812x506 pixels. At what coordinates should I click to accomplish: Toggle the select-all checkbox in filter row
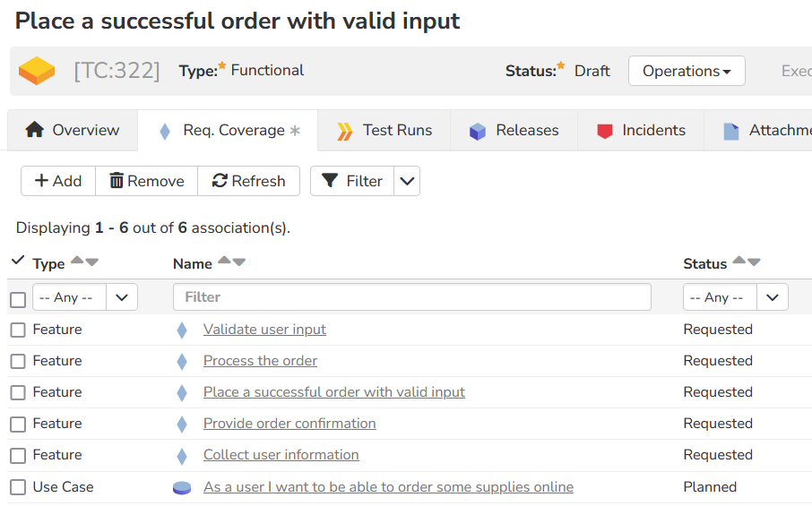[18, 299]
